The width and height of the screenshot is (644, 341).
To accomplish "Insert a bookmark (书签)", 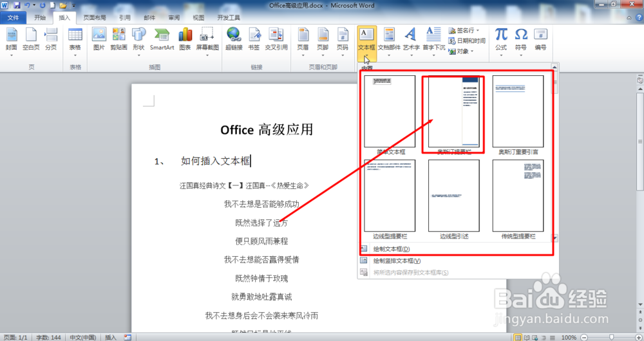I will click(x=254, y=41).
